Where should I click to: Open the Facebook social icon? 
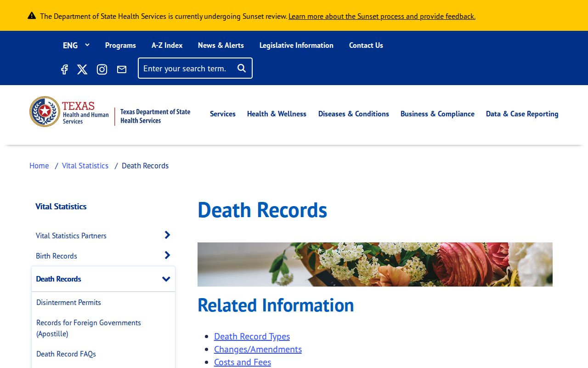(x=64, y=69)
